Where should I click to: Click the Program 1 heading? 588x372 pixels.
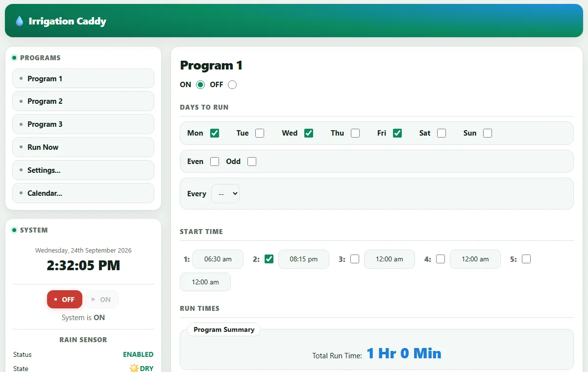click(211, 66)
